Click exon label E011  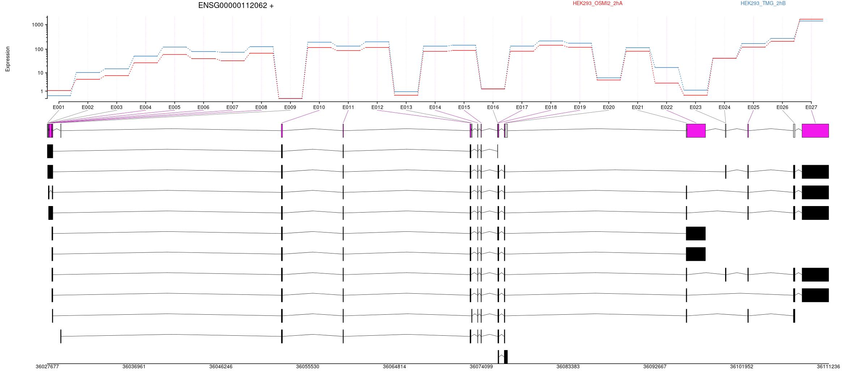click(348, 107)
